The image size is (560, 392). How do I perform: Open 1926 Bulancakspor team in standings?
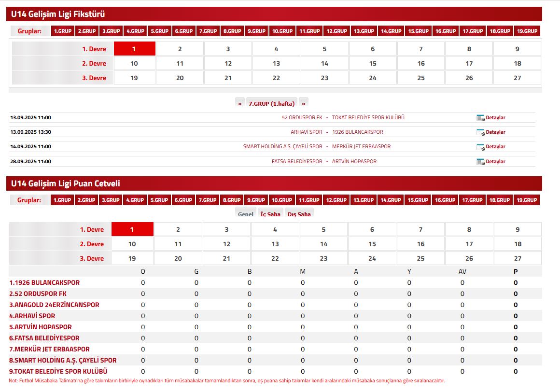44,283
